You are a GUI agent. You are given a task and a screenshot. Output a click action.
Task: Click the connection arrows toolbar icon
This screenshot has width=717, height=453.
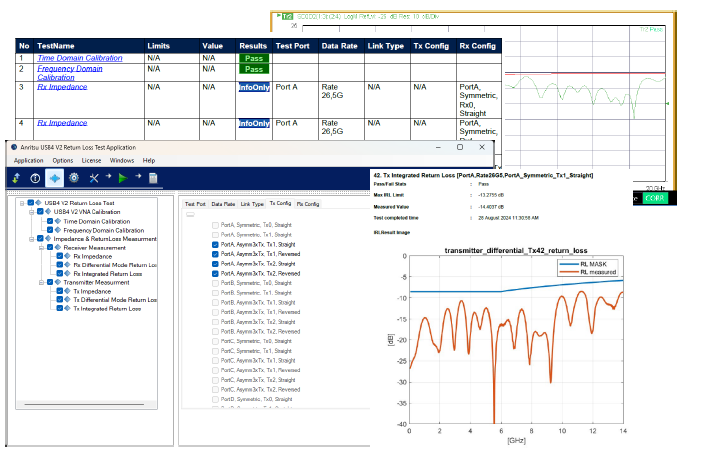tap(15, 177)
